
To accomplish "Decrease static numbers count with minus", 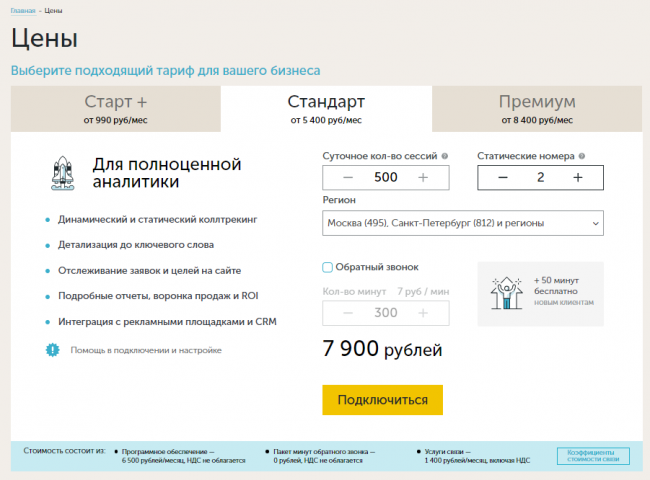I will [x=502, y=177].
